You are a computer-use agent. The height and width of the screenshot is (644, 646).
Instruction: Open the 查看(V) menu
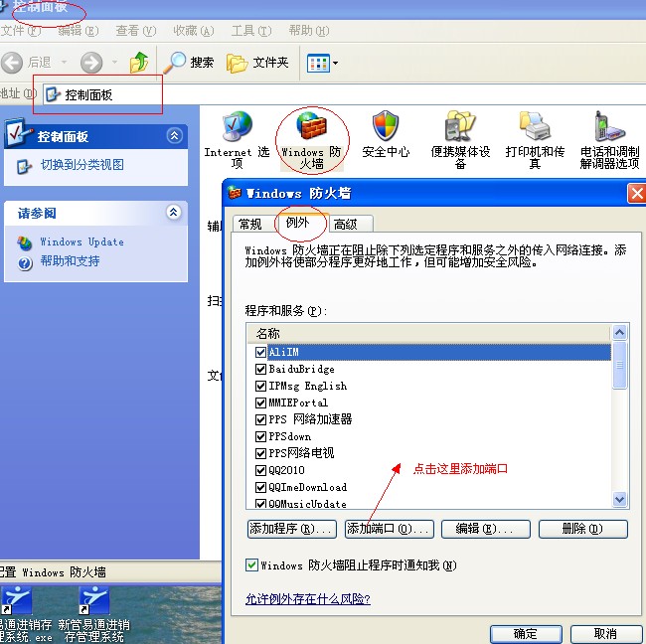pos(136,31)
